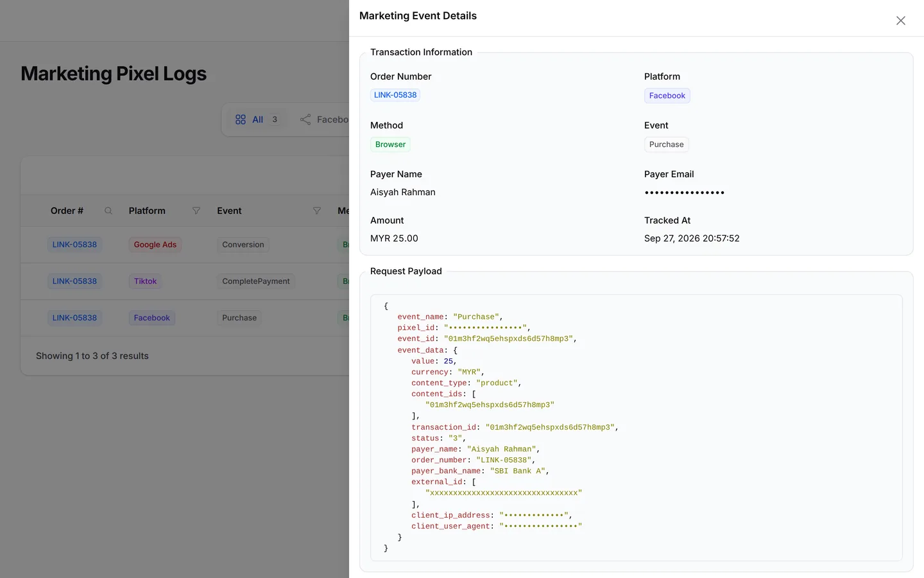Open the Platform column filter icon
Image resolution: width=924 pixels, height=578 pixels.
click(196, 211)
